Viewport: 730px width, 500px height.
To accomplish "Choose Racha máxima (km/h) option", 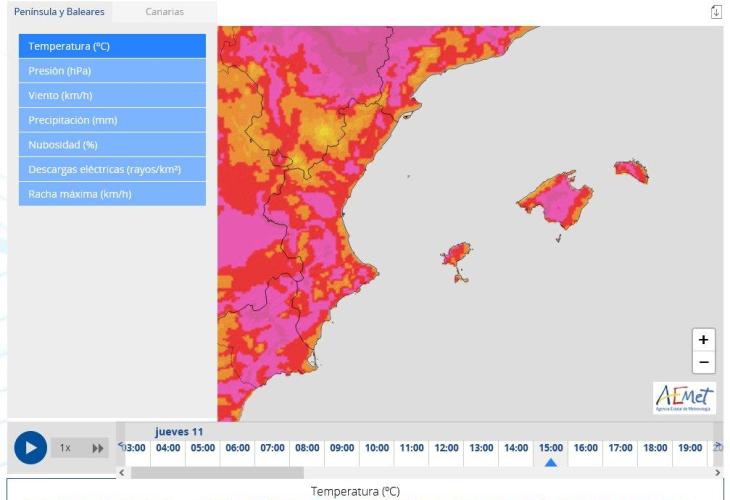I will (112, 194).
